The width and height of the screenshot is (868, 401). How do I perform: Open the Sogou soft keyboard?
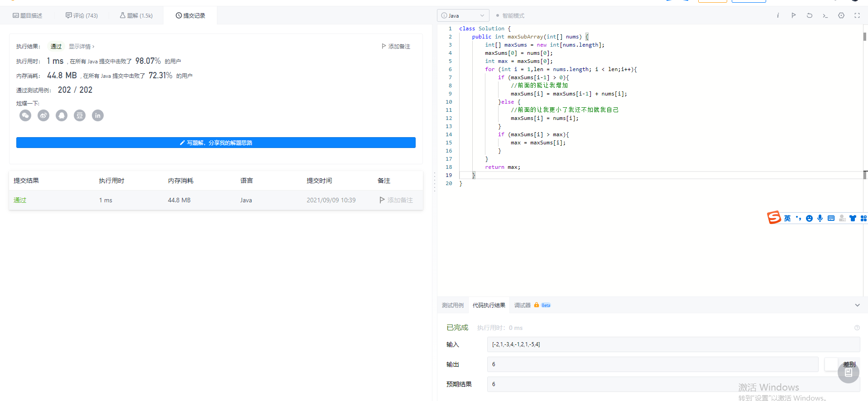(x=831, y=218)
